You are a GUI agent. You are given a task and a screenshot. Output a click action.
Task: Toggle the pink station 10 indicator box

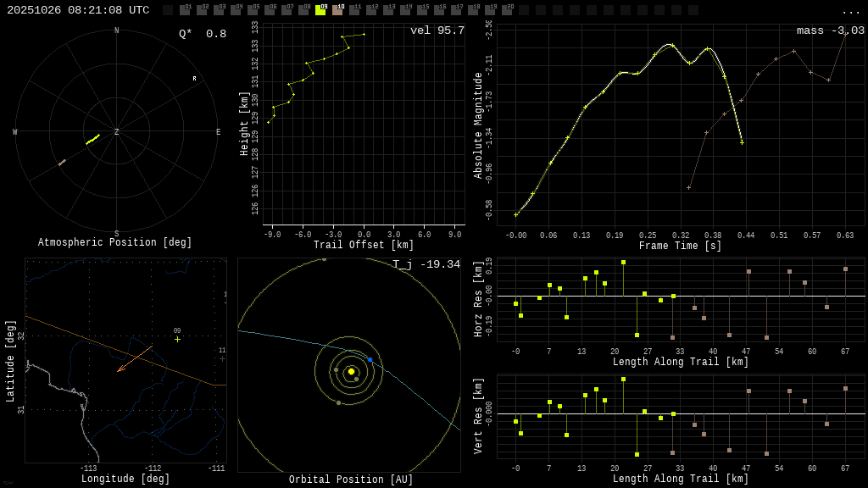[337, 10]
